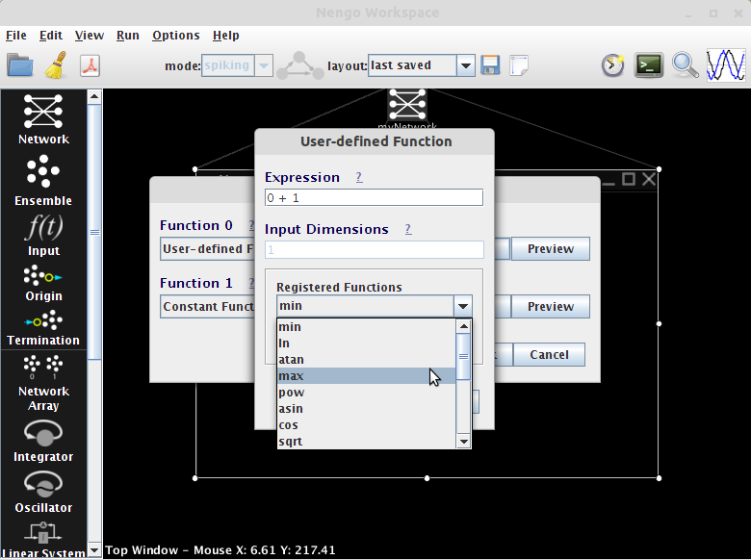Click the template sidebar scroll-up arrow

pyautogui.click(x=94, y=96)
